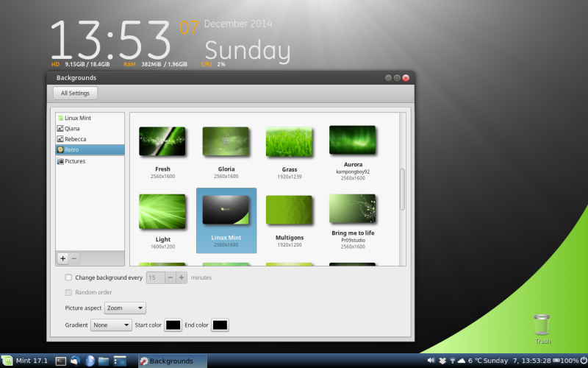Click the add folder plus button
This screenshot has width=588, height=368.
coord(62,258)
